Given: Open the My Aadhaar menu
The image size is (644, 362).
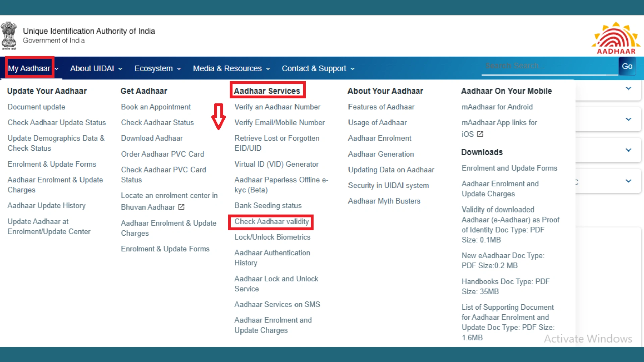Looking at the screenshot, I should 29,68.
